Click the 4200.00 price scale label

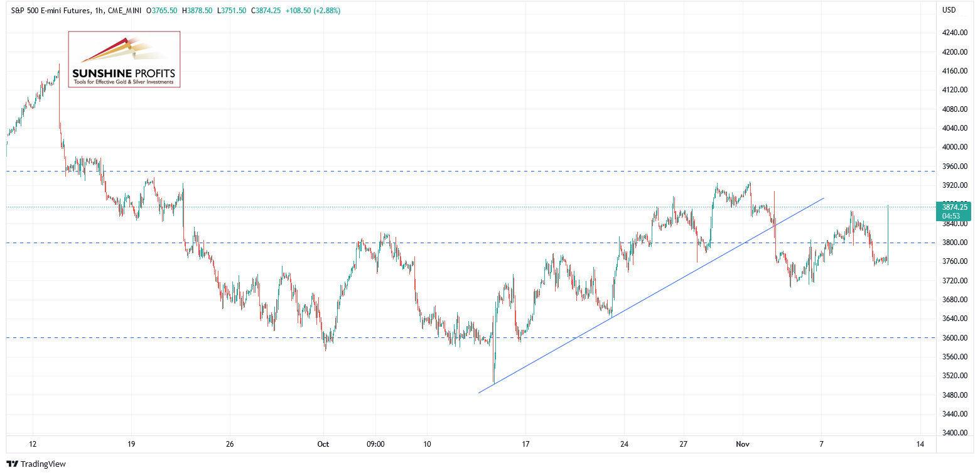pos(955,52)
